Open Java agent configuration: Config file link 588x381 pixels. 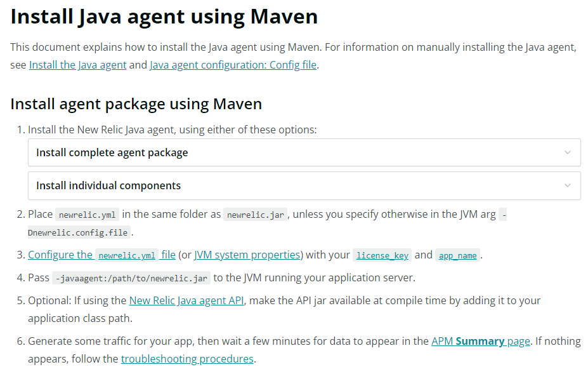tap(233, 65)
